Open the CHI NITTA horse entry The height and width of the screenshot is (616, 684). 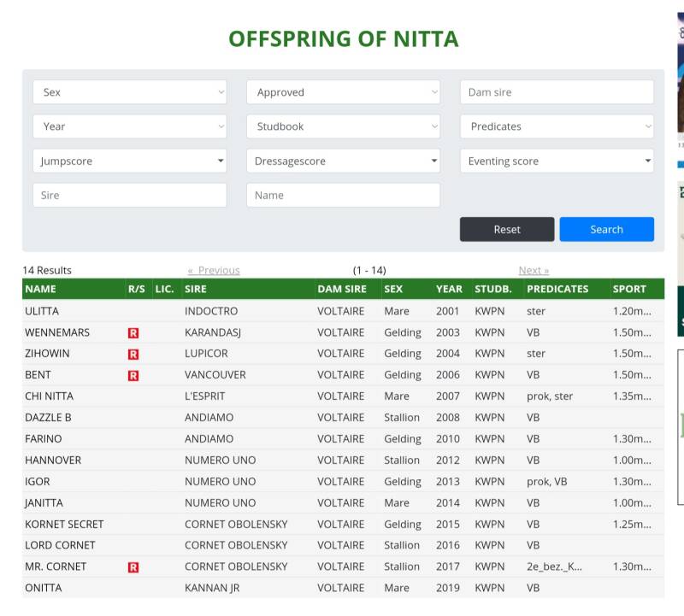point(49,396)
